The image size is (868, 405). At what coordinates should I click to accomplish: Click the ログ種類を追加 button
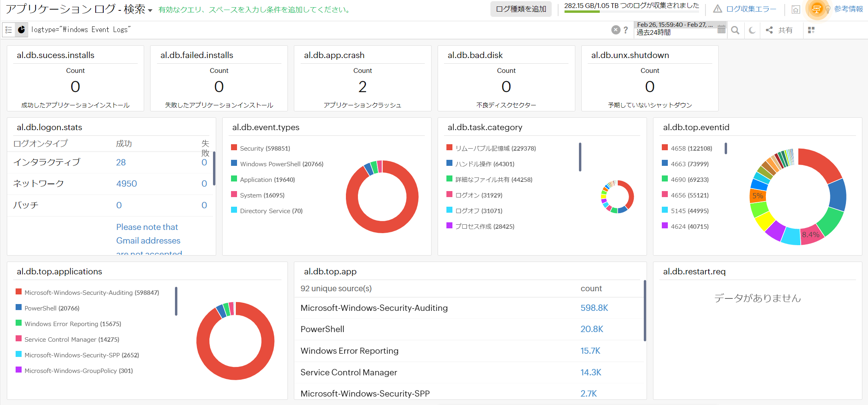(x=520, y=9)
